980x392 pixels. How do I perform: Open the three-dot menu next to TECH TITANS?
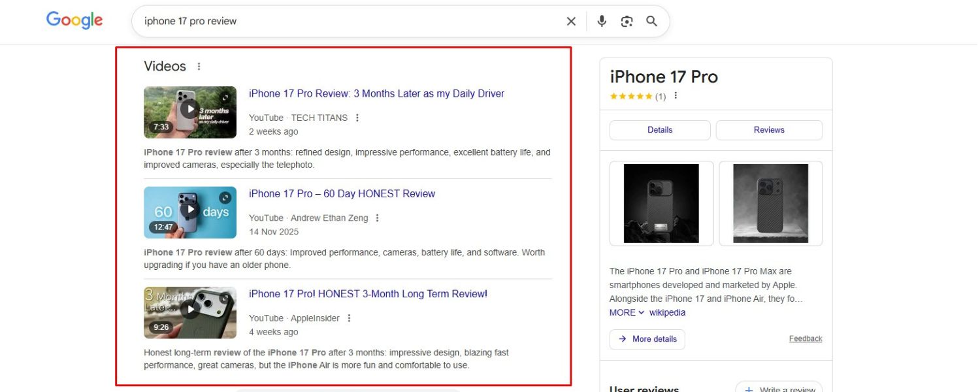(x=357, y=118)
